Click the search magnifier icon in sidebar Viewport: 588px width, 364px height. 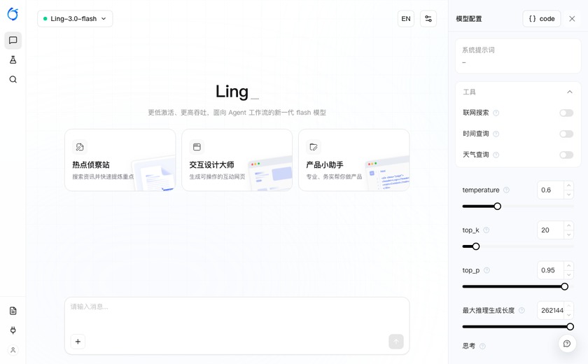pos(13,80)
